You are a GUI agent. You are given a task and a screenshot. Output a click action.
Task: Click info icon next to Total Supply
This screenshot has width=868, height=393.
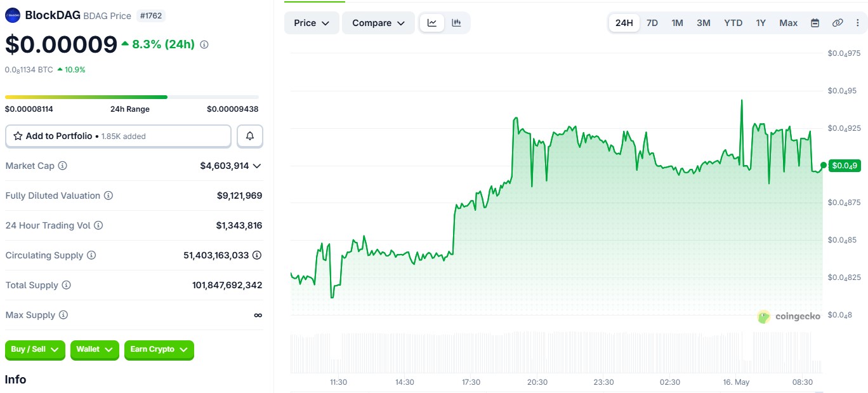(x=66, y=285)
